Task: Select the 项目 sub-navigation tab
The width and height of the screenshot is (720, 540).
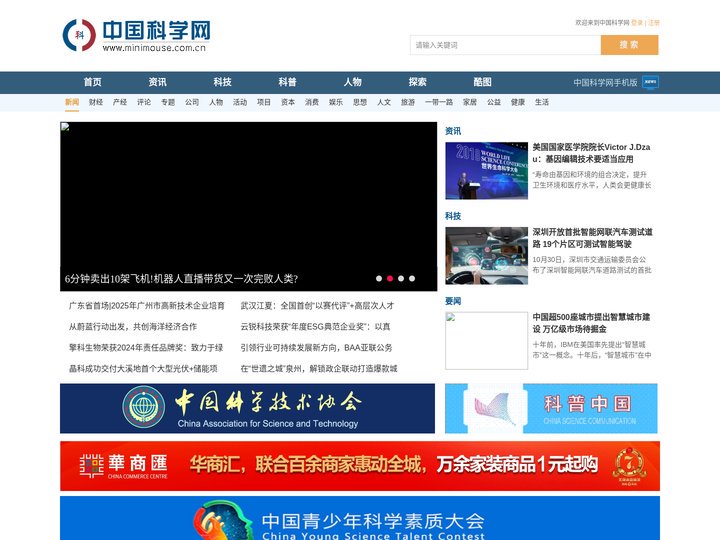Action: [x=264, y=102]
